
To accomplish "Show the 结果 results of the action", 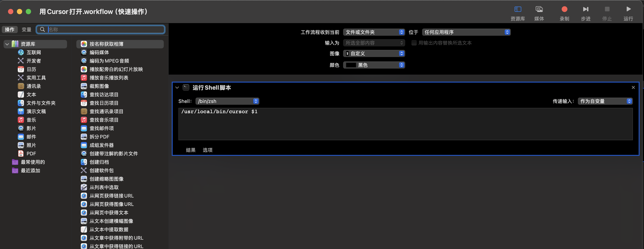I will tap(190, 150).
